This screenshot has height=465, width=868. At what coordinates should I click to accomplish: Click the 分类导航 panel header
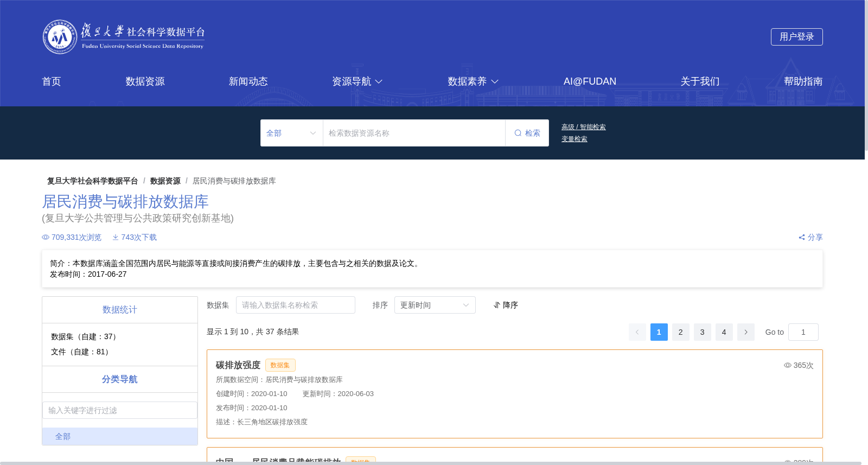pyautogui.click(x=120, y=379)
